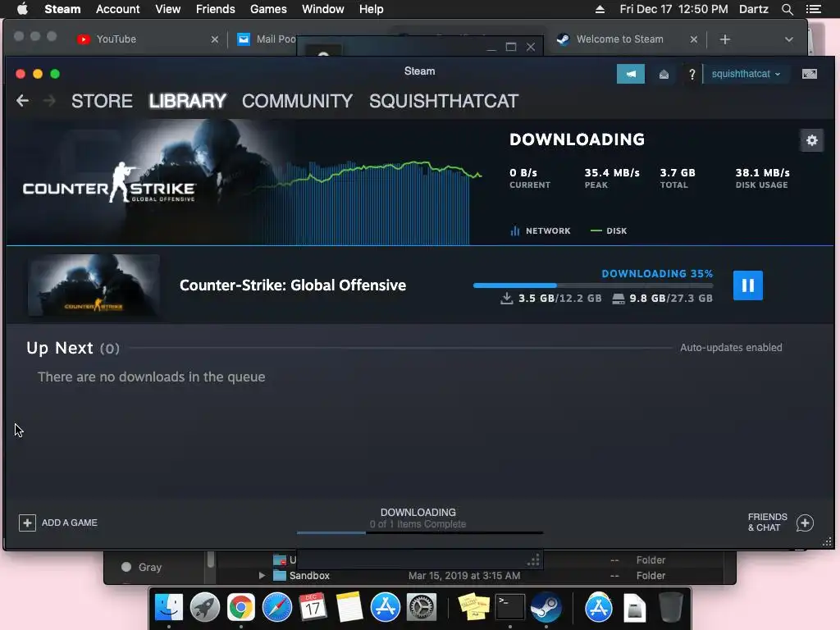Open Safari from the Dock
This screenshot has height=630, width=840.
tap(277, 607)
